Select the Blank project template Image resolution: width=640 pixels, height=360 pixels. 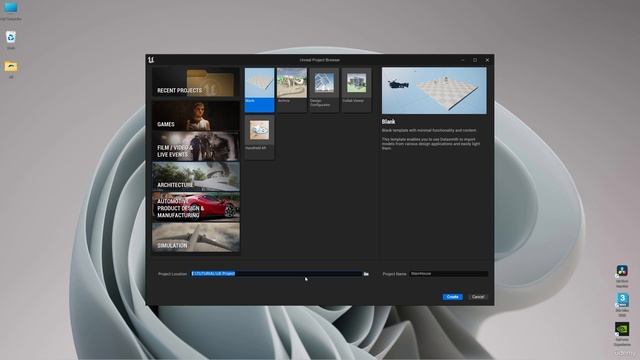pos(260,90)
